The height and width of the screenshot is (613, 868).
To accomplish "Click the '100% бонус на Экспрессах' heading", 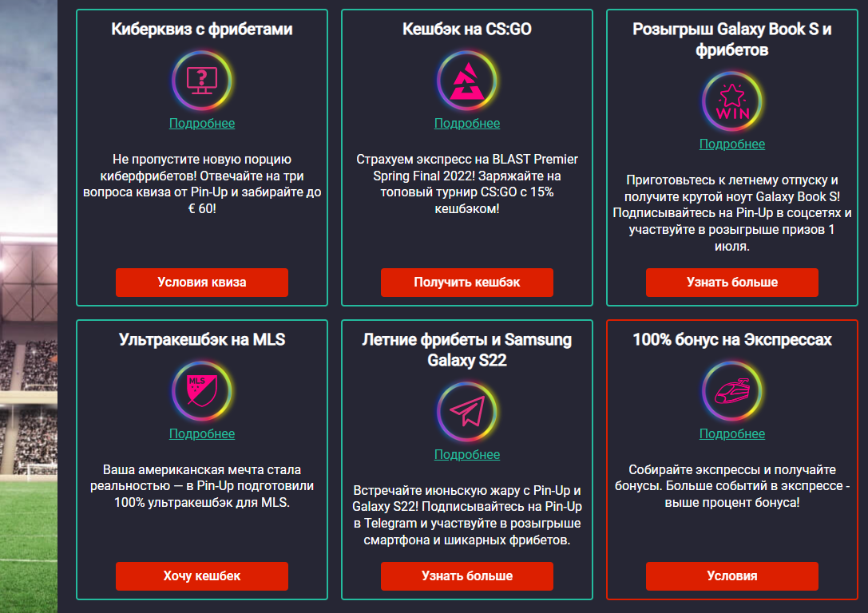I will (x=732, y=339).
